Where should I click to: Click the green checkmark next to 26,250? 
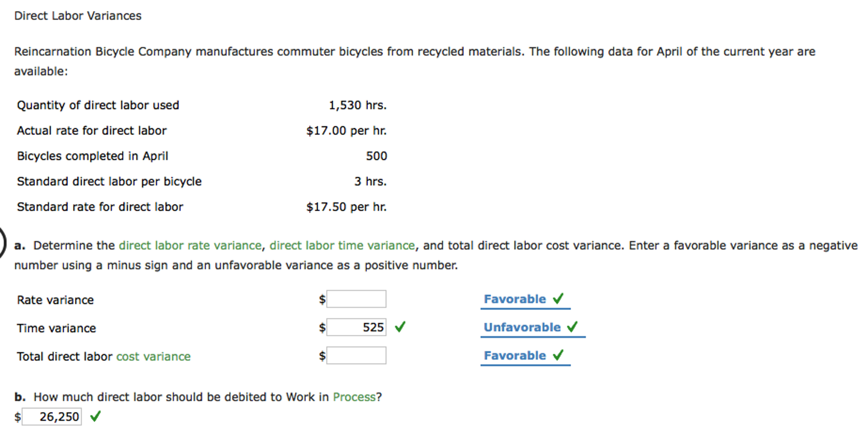[95, 416]
